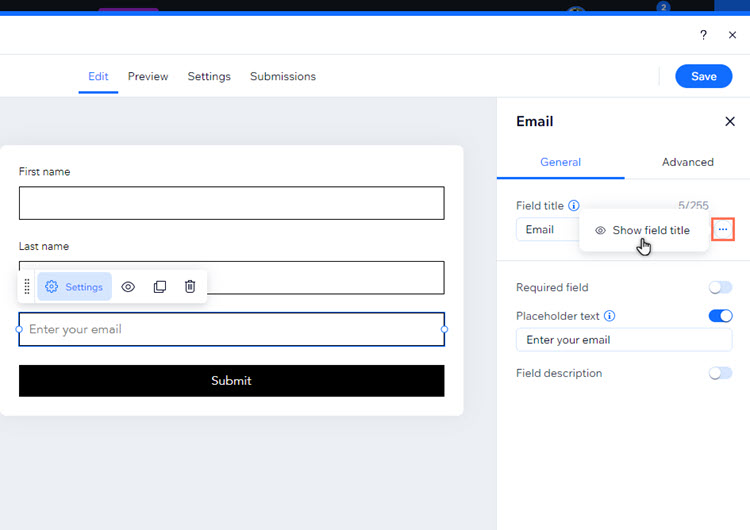The height and width of the screenshot is (530, 750).
Task: Switch to the Advanced tab
Action: [x=687, y=162]
